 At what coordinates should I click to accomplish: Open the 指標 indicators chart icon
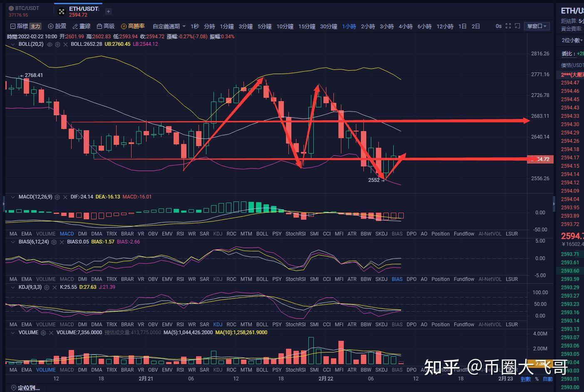(x=13, y=26)
